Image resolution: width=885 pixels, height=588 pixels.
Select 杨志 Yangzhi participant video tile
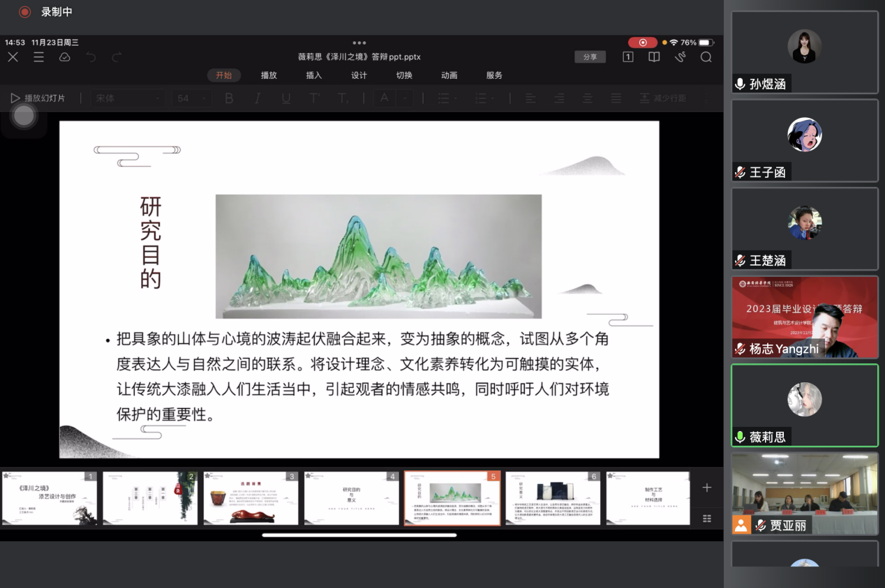(804, 317)
